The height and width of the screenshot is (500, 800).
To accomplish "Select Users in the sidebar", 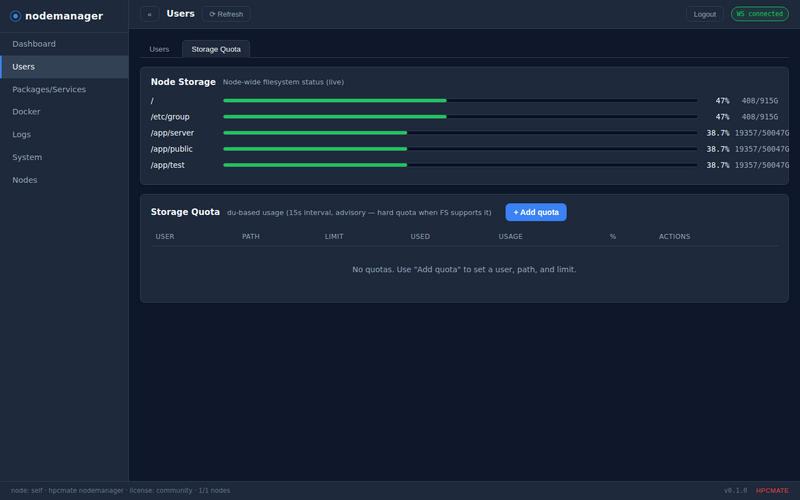I will pyautogui.click(x=64, y=67).
